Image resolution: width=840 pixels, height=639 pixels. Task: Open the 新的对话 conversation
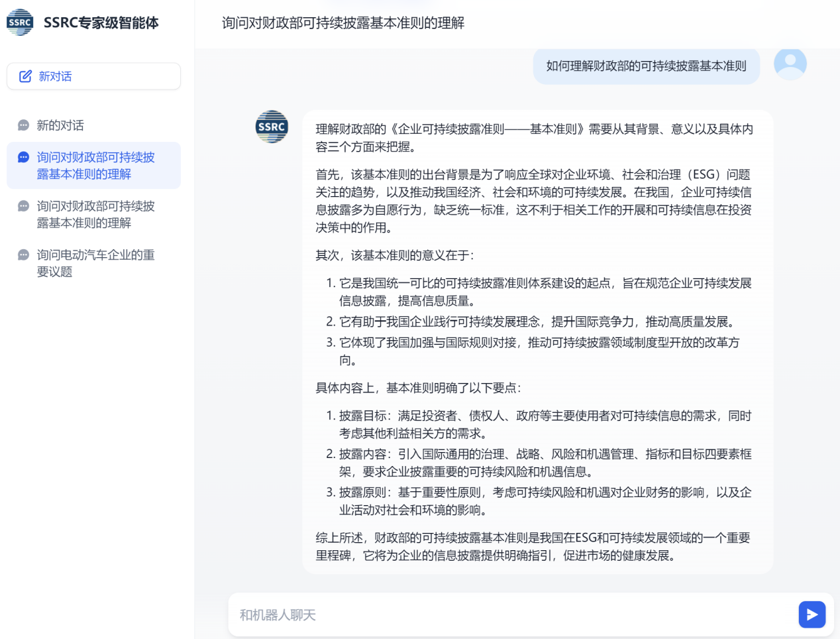(60, 125)
